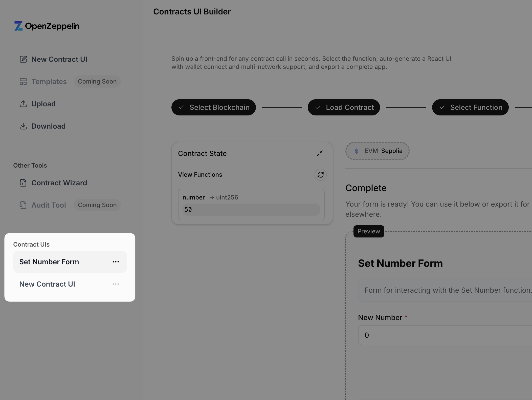Refresh the View Functions list

pyautogui.click(x=320, y=175)
